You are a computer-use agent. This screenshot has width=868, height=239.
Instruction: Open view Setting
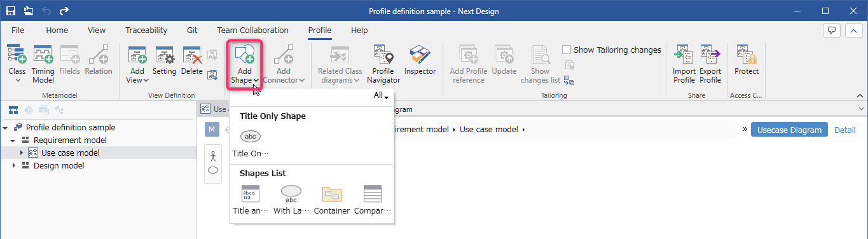[164, 60]
